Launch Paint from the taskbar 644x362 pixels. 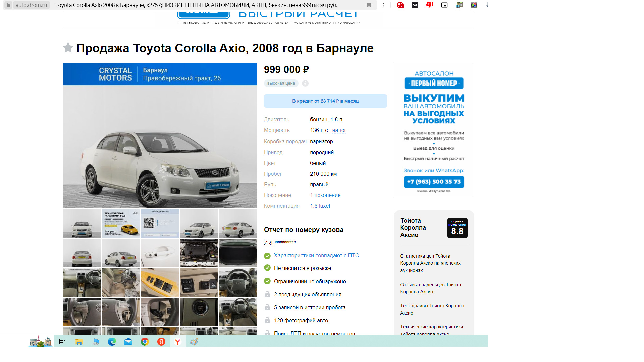point(194,341)
